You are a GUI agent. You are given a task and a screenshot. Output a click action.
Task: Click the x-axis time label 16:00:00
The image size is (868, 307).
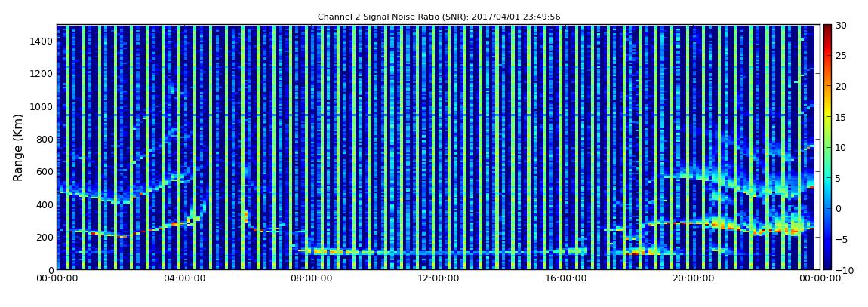(565, 279)
